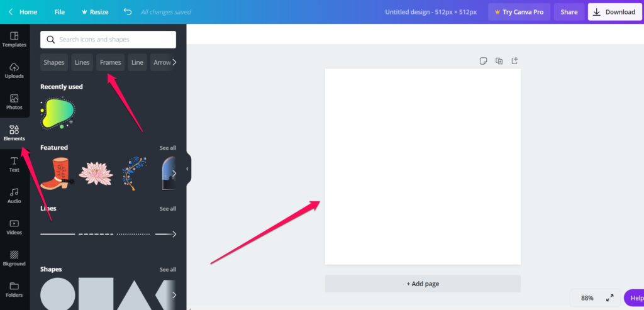Insert the blue floral branch element
The width and height of the screenshot is (644, 310).
tap(135, 174)
